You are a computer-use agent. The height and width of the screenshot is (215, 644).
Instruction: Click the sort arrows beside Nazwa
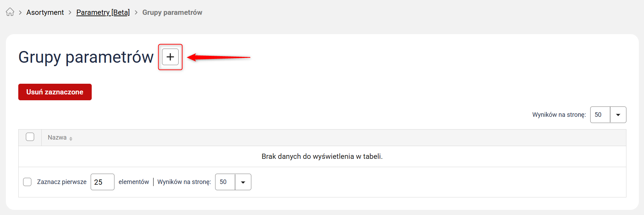(71, 139)
